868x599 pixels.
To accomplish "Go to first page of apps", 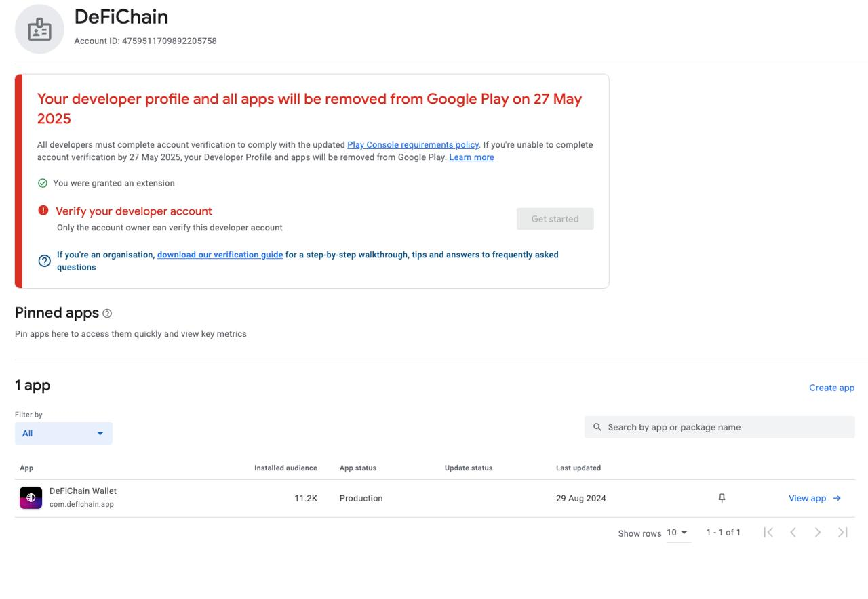I will point(768,533).
